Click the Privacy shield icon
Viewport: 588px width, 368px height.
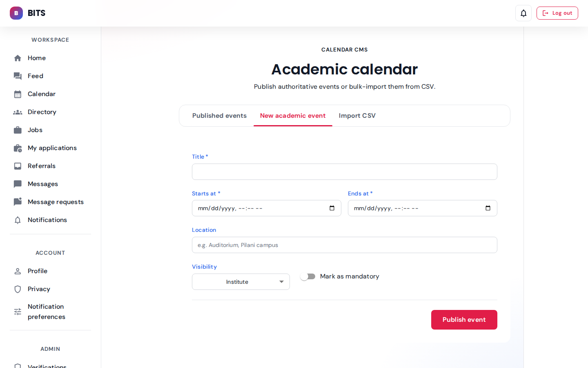click(x=18, y=289)
